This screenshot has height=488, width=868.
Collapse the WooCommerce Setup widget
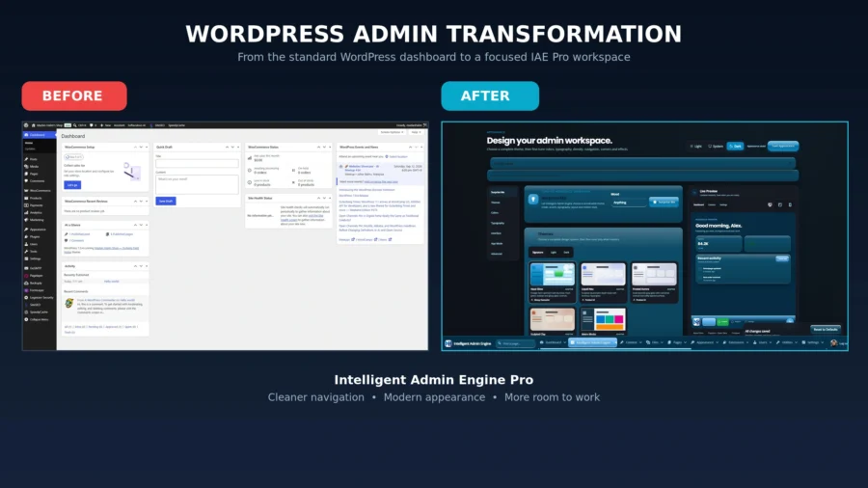coord(147,148)
